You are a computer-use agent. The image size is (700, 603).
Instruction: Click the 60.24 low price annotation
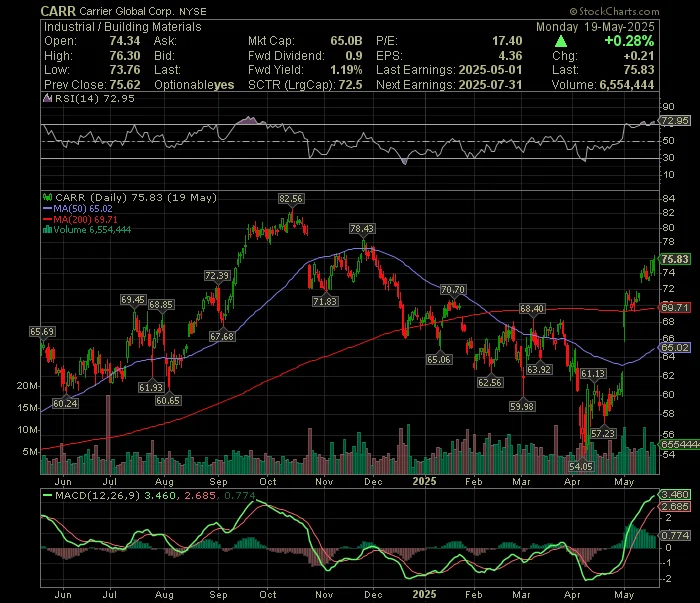point(65,403)
